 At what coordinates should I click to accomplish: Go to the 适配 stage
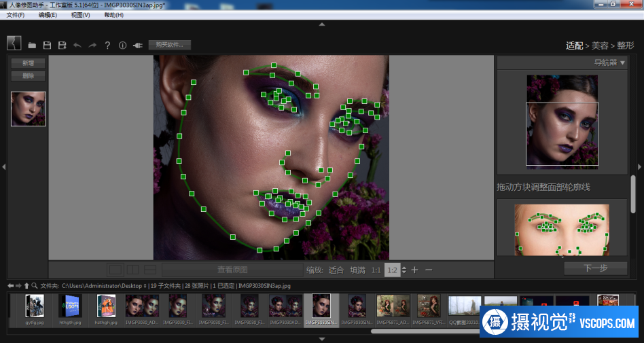575,46
